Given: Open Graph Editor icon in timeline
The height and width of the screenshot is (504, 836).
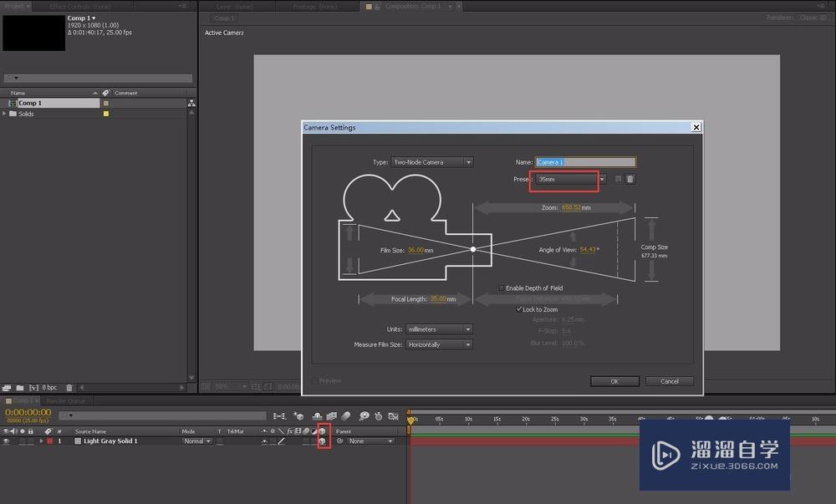Looking at the screenshot, I should [394, 416].
